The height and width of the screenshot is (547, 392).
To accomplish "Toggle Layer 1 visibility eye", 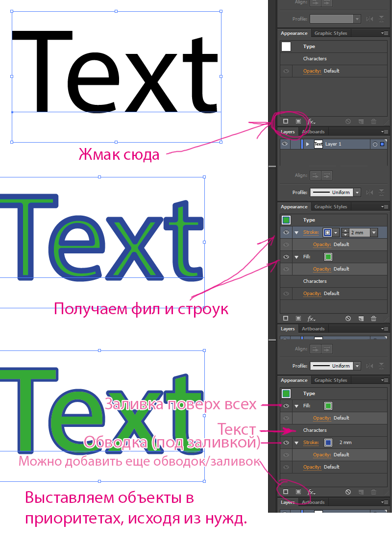I will (x=285, y=144).
